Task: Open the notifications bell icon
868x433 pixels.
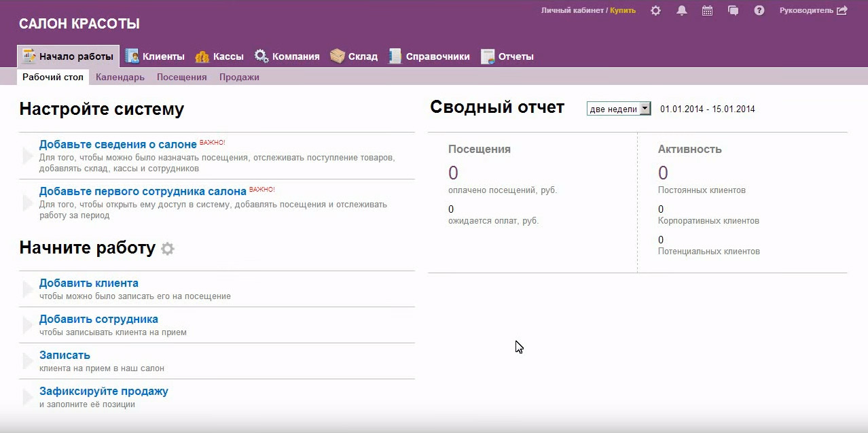Action: (682, 11)
